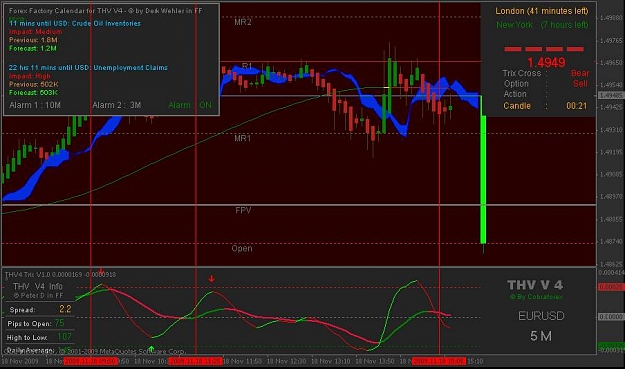
Task: Click 'London (41 minutes left)' session text
Action: click(542, 11)
